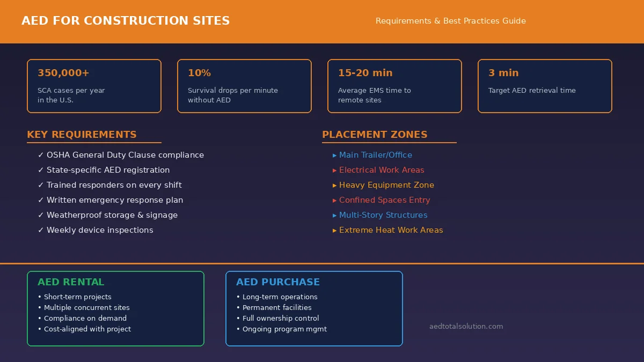Open the aedtotalsolution.com link
Image resolution: width=644 pixels, height=362 pixels.
tap(466, 326)
